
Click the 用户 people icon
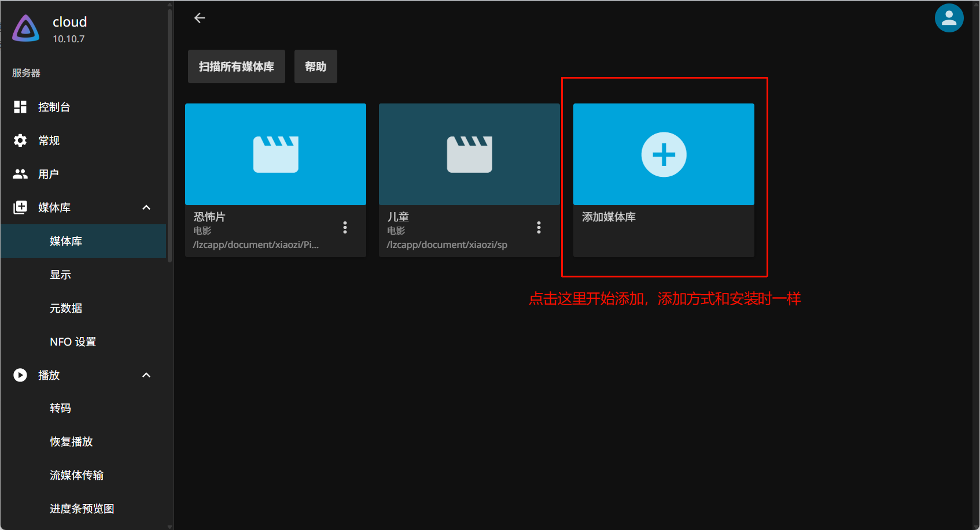(x=20, y=174)
